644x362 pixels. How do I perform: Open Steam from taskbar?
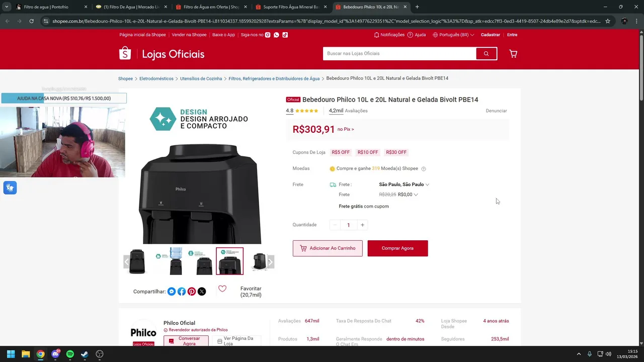pyautogui.click(x=85, y=354)
